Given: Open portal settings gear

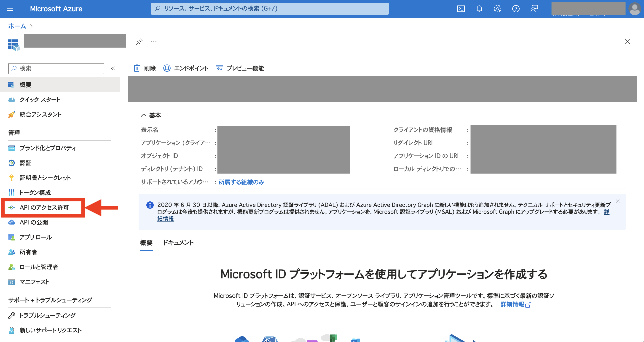Looking at the screenshot, I should (x=497, y=9).
